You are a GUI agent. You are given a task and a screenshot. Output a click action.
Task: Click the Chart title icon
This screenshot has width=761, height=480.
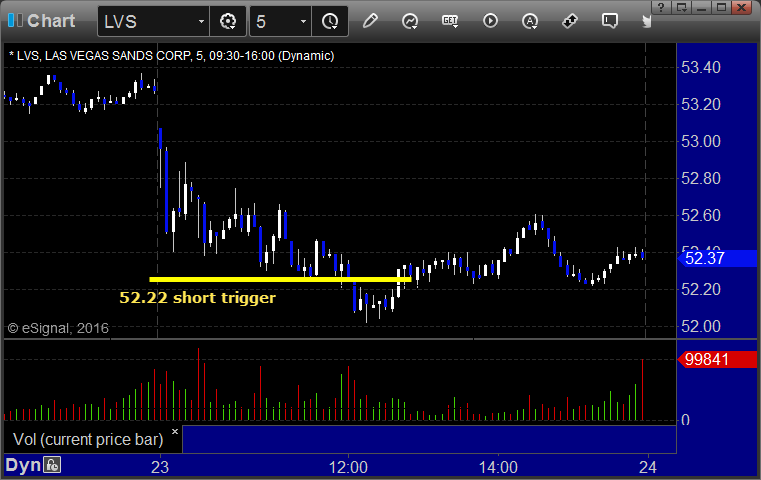point(15,20)
